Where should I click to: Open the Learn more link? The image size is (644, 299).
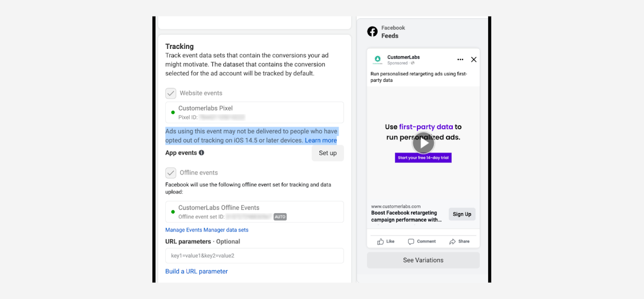321,140
